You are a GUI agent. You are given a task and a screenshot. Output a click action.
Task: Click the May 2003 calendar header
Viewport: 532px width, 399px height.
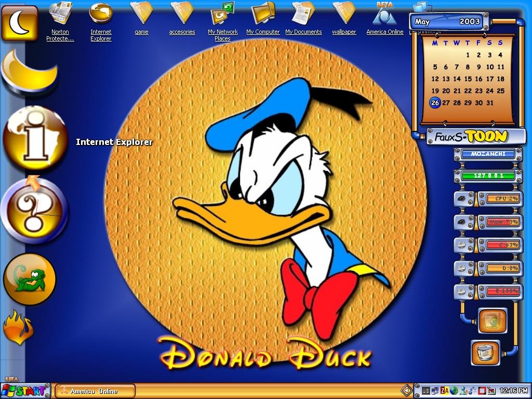(x=448, y=22)
